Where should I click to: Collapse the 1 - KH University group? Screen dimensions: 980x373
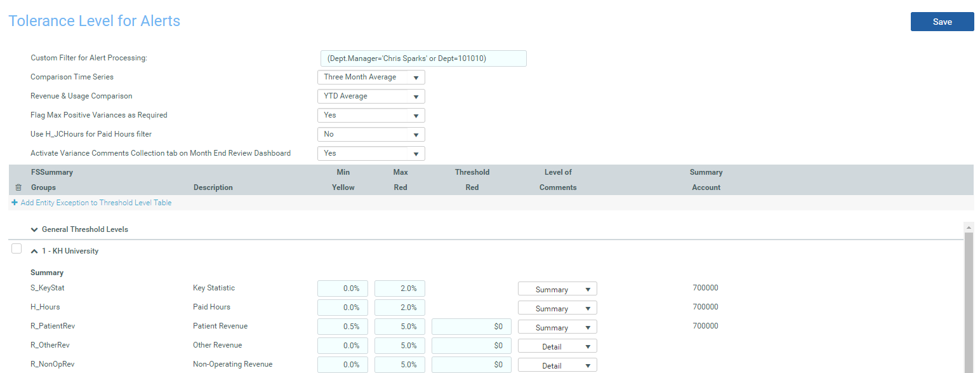click(x=34, y=251)
